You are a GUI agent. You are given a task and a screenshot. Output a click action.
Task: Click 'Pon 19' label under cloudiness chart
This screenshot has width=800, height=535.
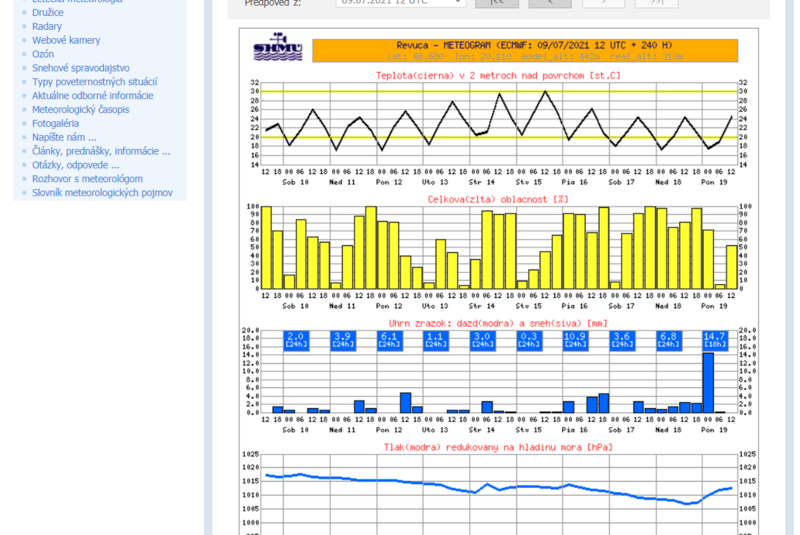click(x=714, y=306)
